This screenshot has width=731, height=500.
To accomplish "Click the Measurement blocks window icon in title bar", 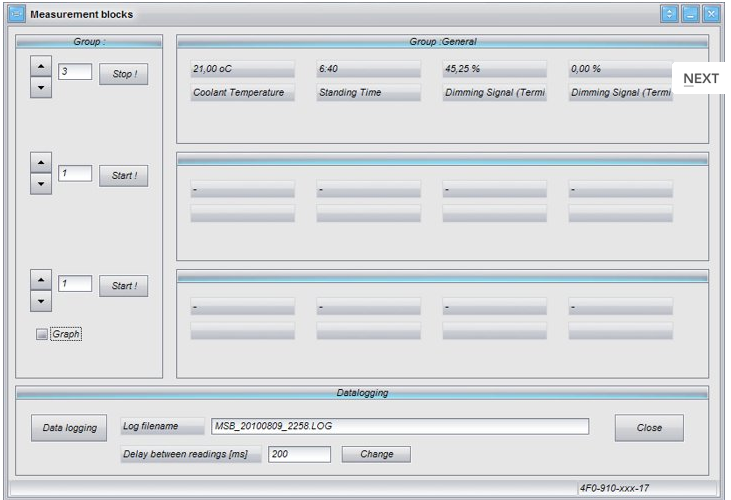I will pyautogui.click(x=16, y=14).
